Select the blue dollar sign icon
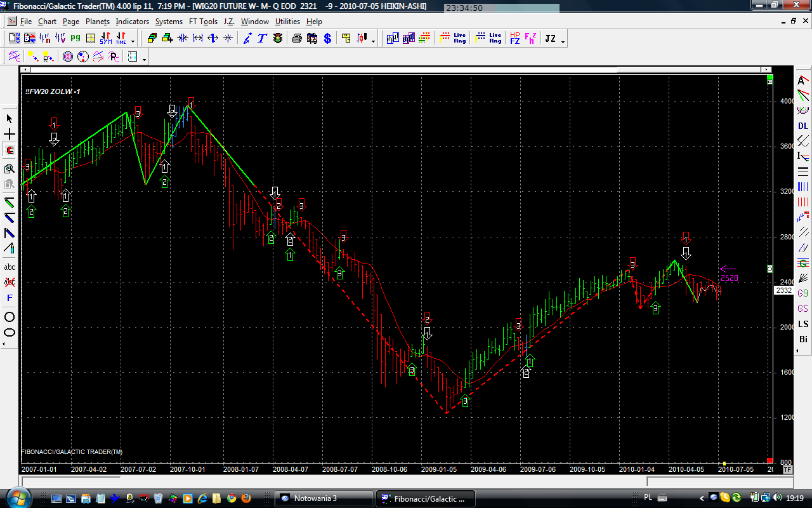812x508 pixels. [x=327, y=39]
